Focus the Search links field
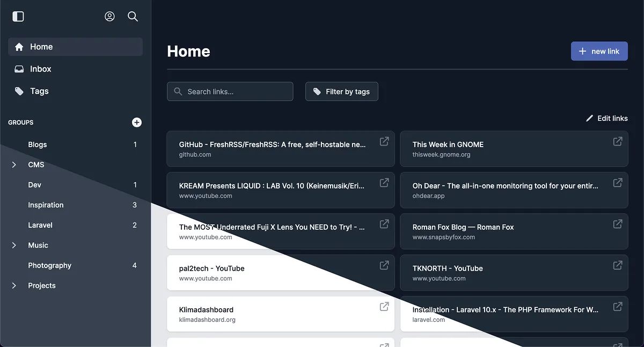This screenshot has width=644, height=347. (x=230, y=91)
